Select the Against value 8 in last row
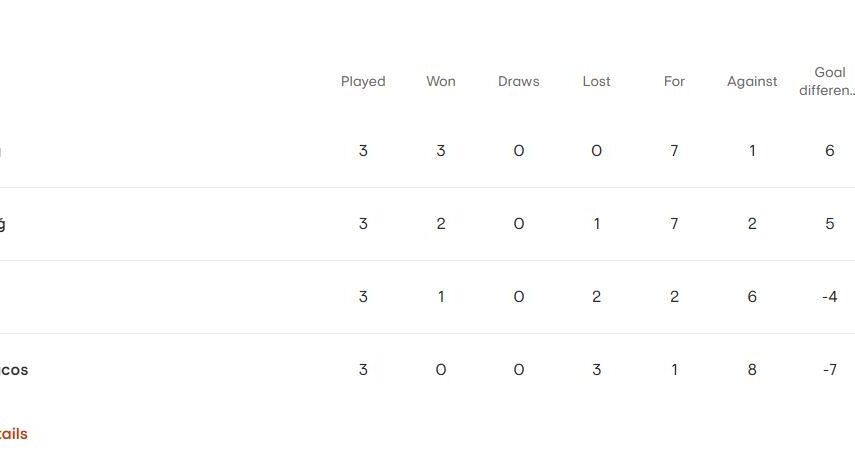 coord(752,370)
